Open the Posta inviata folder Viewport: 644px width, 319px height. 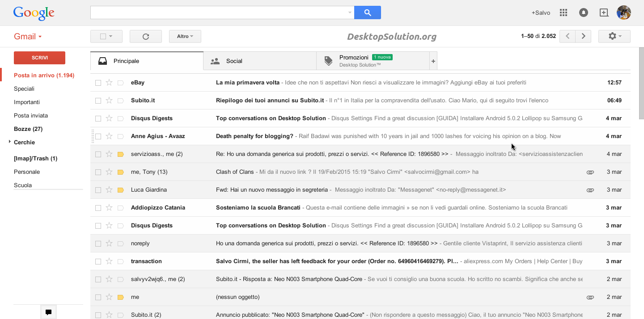click(31, 116)
